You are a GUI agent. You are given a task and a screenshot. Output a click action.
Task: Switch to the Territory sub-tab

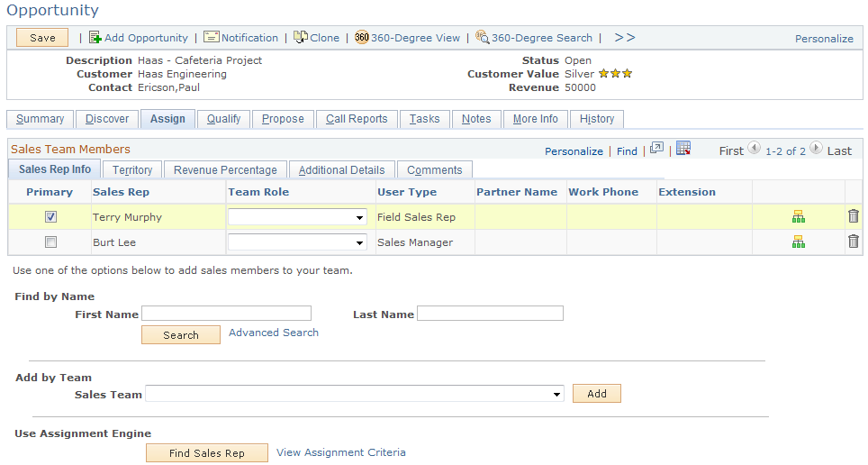click(x=132, y=169)
